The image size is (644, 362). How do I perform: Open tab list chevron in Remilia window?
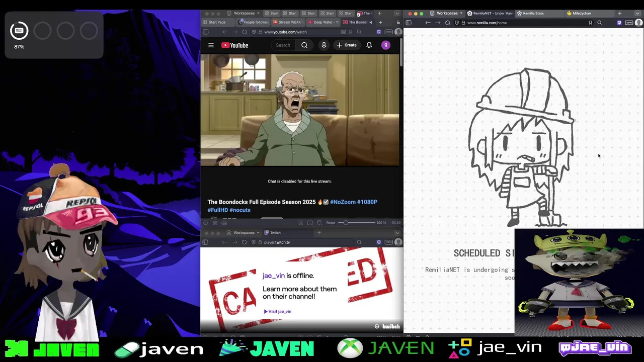638,13
